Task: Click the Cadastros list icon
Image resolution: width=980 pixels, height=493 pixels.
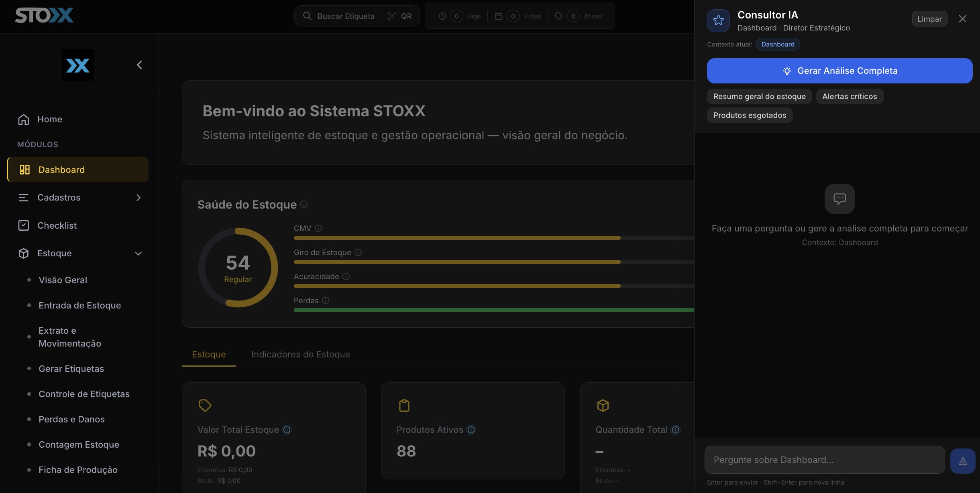Action: [x=24, y=197]
